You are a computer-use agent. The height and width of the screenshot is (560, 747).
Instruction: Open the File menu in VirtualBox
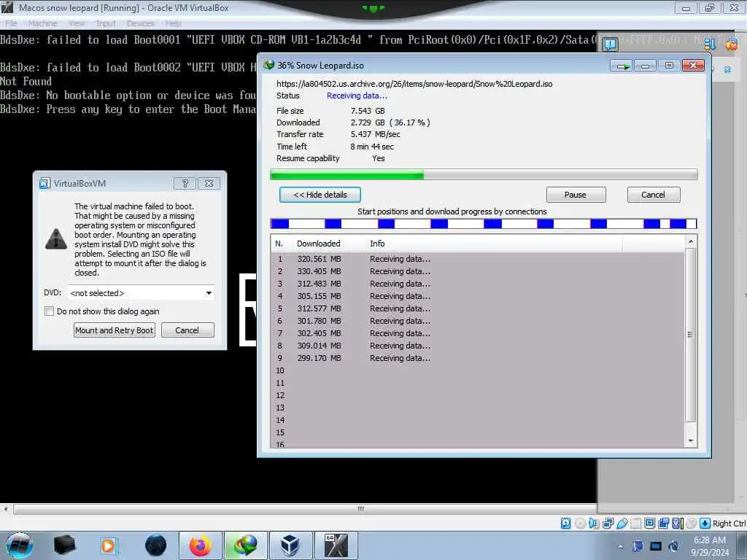(x=11, y=23)
